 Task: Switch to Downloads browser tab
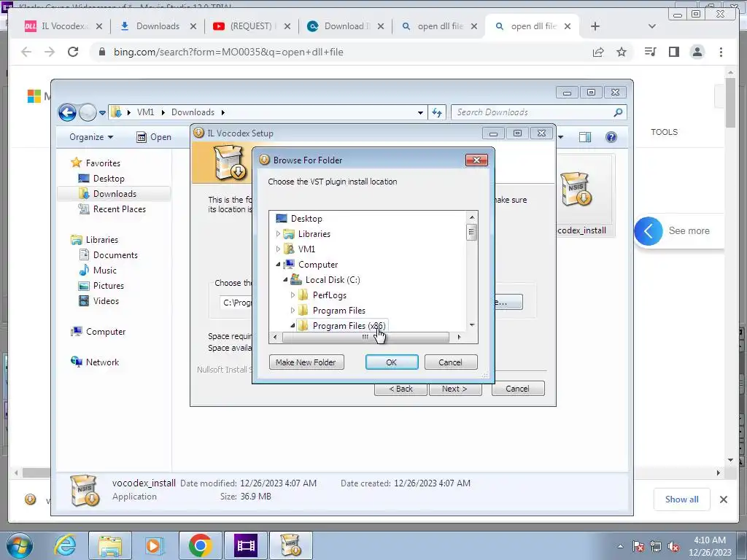coord(158,26)
